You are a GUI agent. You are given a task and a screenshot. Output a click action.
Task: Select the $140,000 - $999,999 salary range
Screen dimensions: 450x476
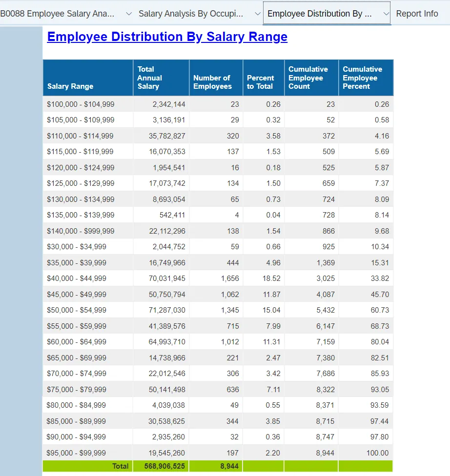81,231
